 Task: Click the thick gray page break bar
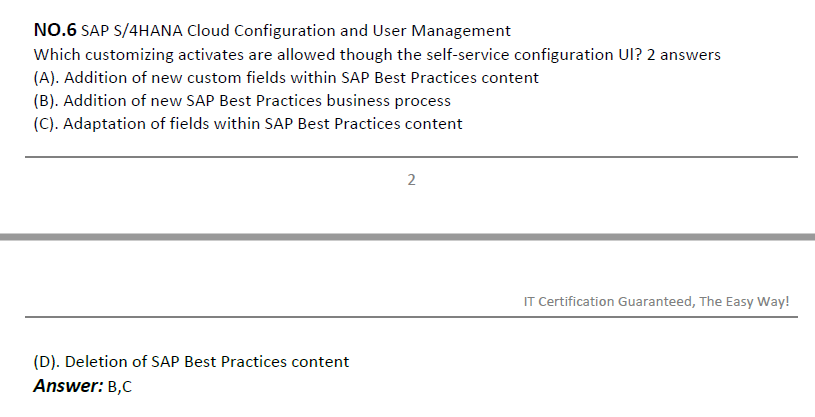pyautogui.click(x=407, y=237)
